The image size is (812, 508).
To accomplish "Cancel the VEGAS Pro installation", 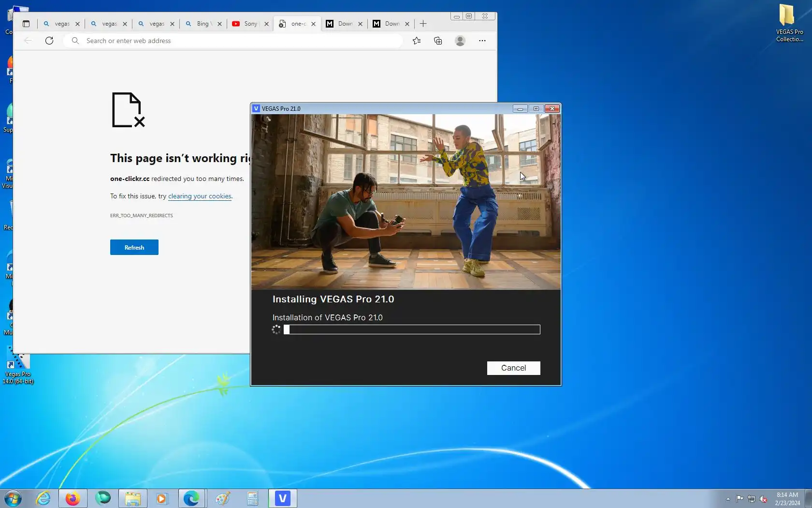I will pyautogui.click(x=513, y=368).
